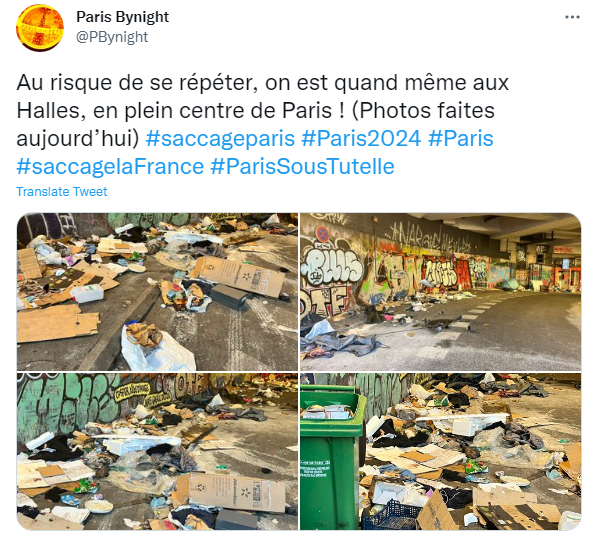The width and height of the screenshot is (590, 543).
Task: Click the no-parking sign in tunnel photo
Action: click(322, 234)
